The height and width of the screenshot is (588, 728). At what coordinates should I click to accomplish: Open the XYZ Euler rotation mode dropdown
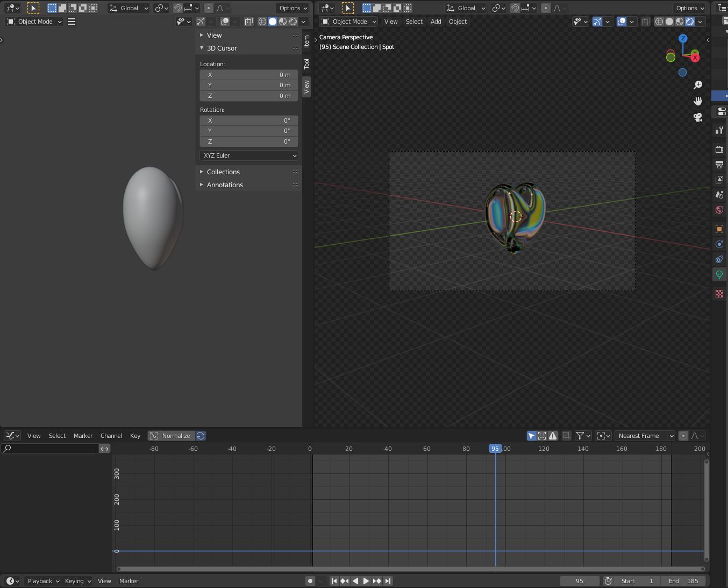tap(249, 155)
